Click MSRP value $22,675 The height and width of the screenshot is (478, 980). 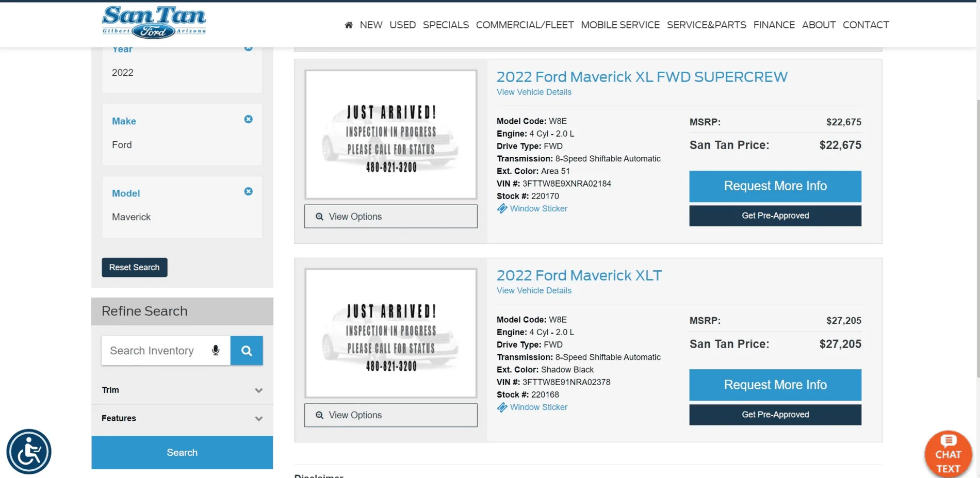click(844, 122)
